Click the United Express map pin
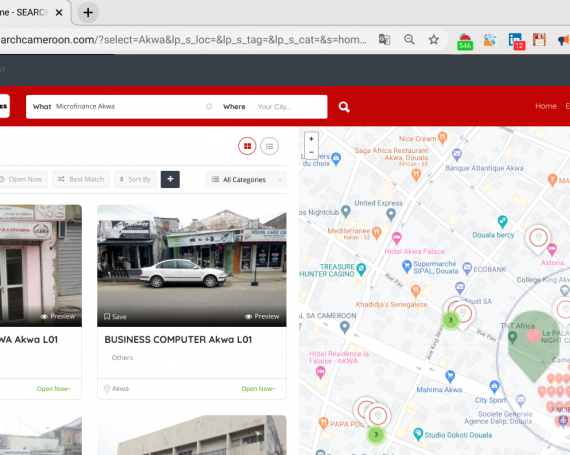 (x=391, y=214)
